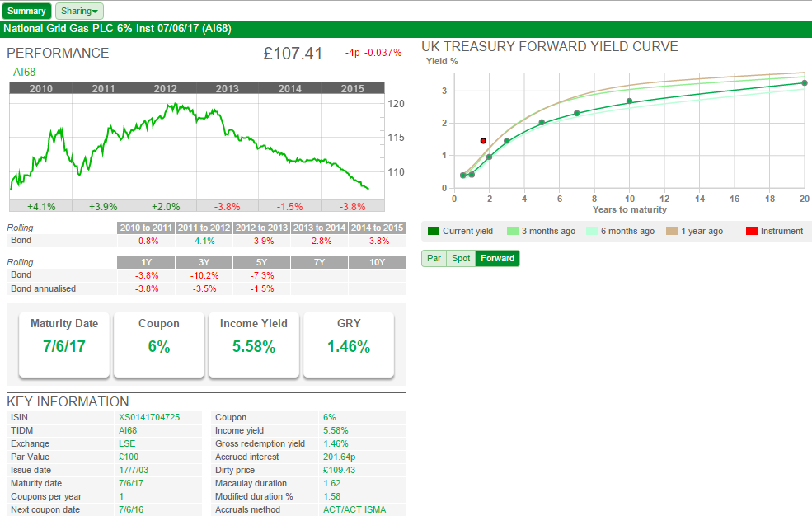Click the red Instrument legend swatch

click(752, 231)
